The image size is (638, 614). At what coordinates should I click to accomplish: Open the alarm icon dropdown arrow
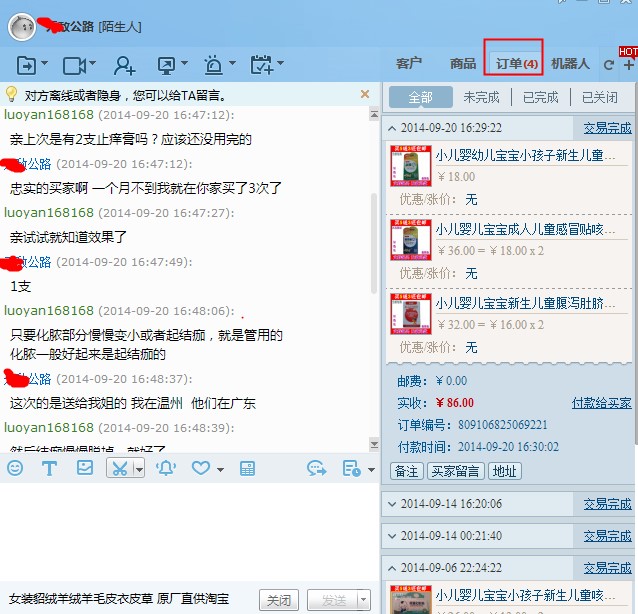pos(232,63)
